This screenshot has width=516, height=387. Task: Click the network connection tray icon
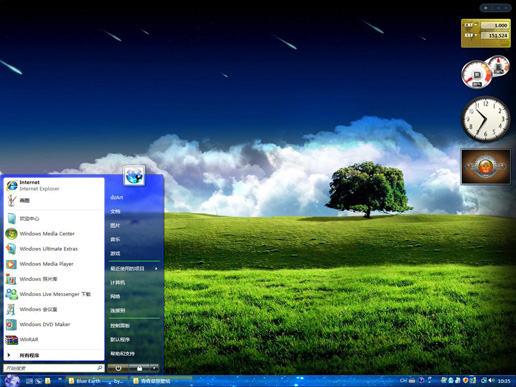click(x=484, y=380)
